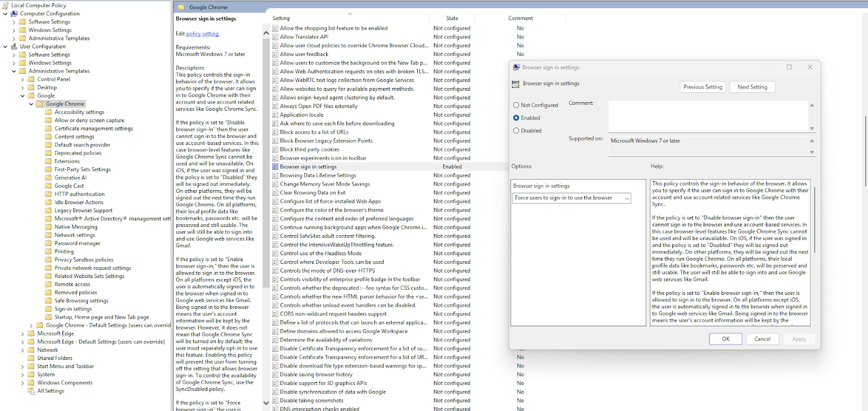Click the policy icon beside Browser sign in settings row
Viewport: 868px width, 411px height.
click(276, 167)
